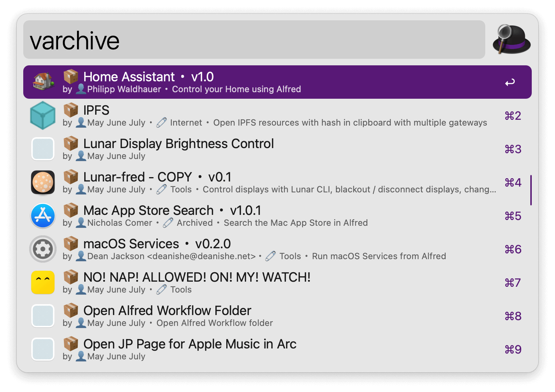Click the yellow NO! NAP! face icon
This screenshot has height=392, width=555.
[x=43, y=282]
